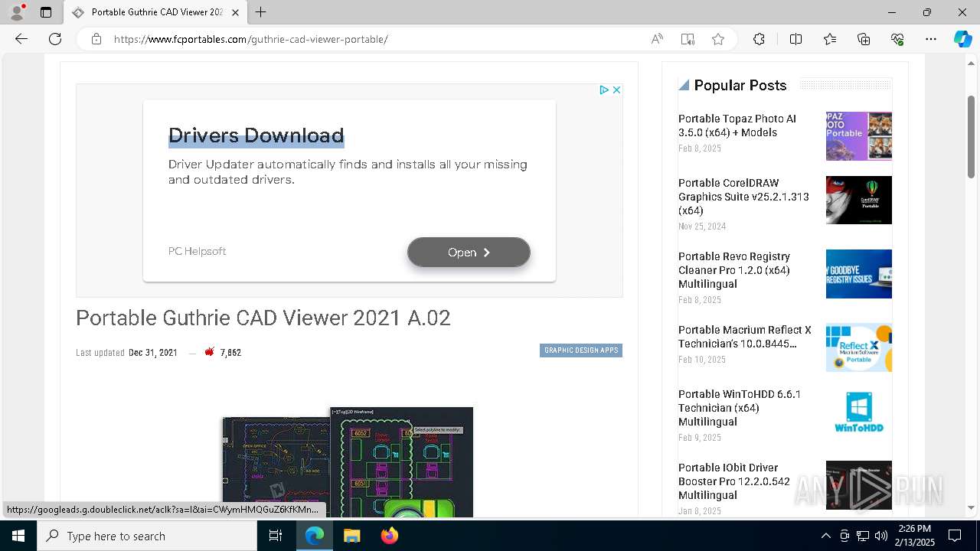
Task: Click the Popular Posts heading
Action: [740, 85]
